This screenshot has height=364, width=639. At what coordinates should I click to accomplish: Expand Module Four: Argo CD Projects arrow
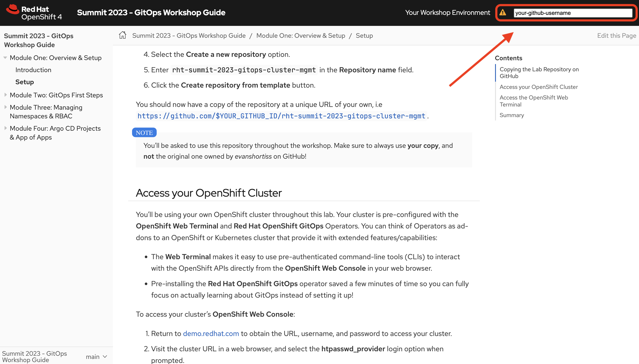tap(5, 128)
